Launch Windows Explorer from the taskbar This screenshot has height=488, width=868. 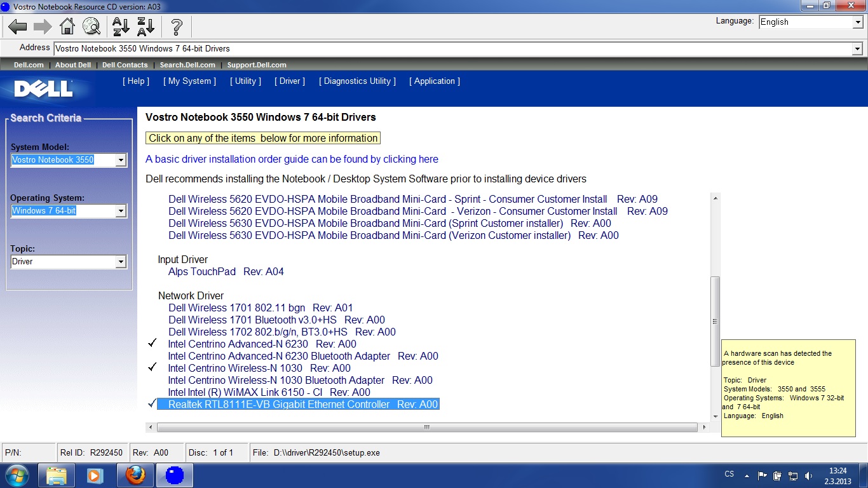point(57,475)
